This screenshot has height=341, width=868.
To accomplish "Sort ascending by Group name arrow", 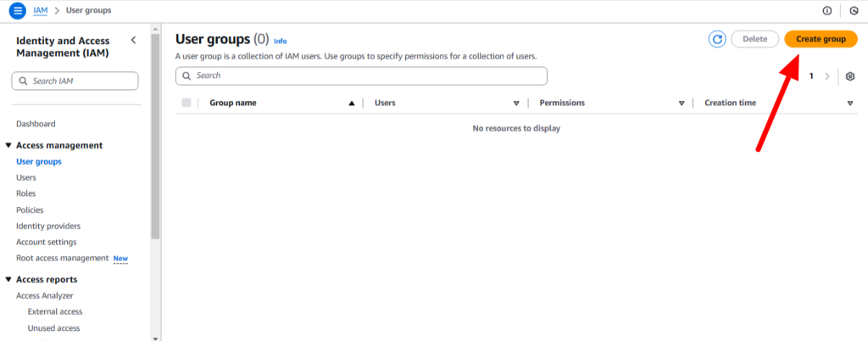I will coord(352,103).
